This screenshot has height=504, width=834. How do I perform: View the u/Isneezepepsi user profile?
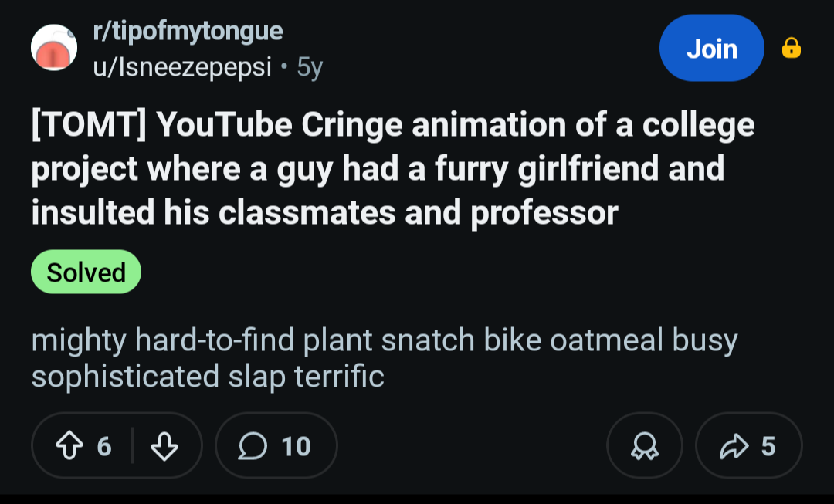(182, 68)
